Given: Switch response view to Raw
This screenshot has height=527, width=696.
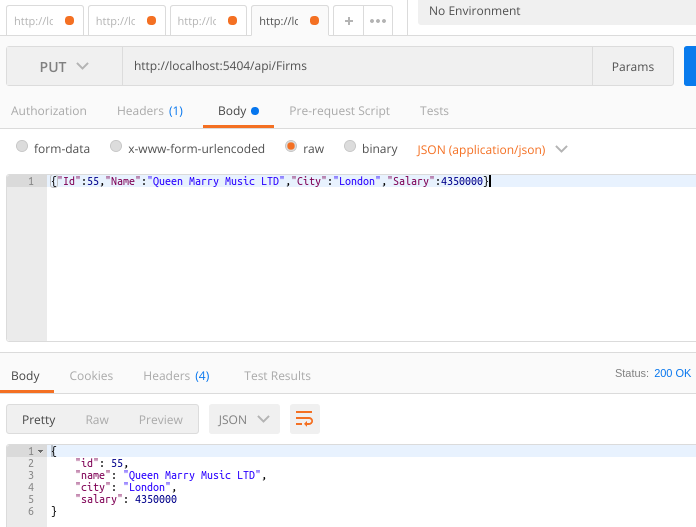Looking at the screenshot, I should [97, 419].
